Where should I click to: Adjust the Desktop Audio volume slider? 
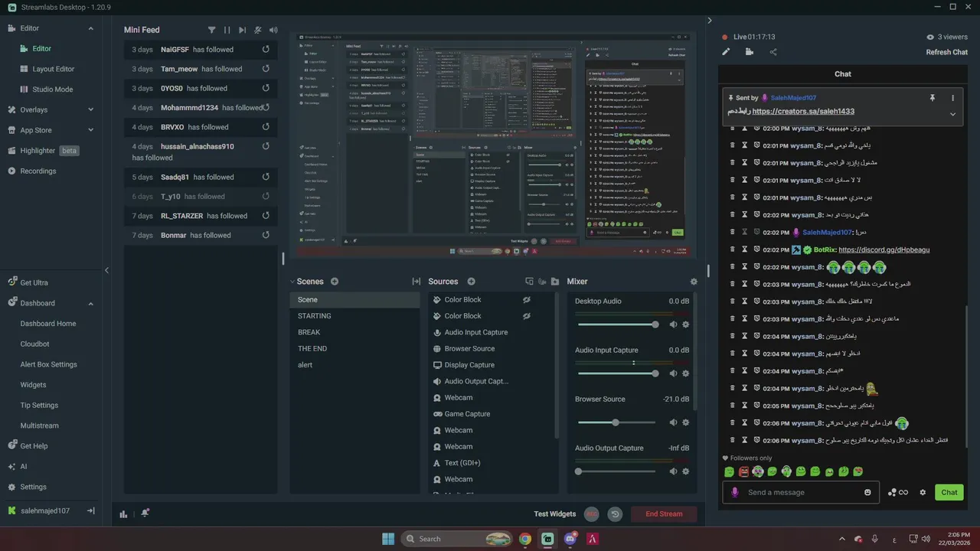click(x=617, y=324)
